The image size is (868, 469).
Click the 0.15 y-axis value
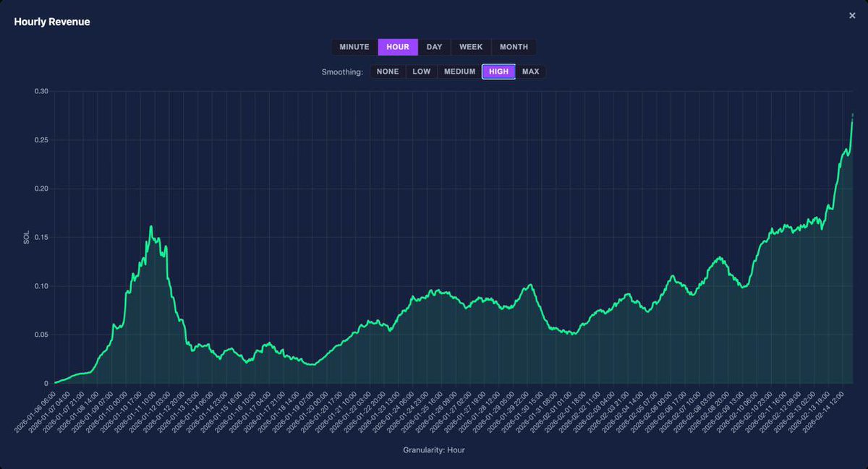coord(41,237)
